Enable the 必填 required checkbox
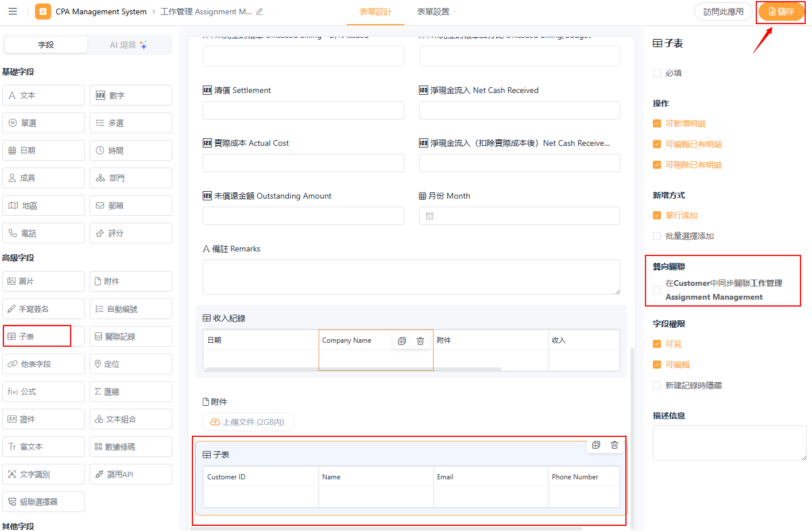The width and height of the screenshot is (812, 531). pos(657,73)
